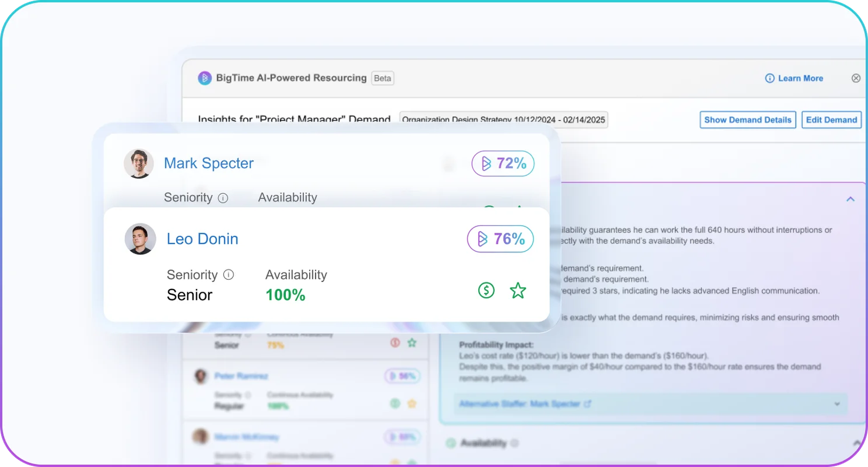Close the AI-Powered Resourcing panel

pos(856,78)
